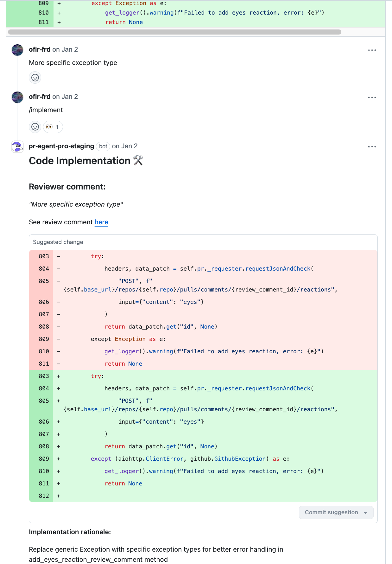Add emoji reaction to 'More specific exception type' comment
This screenshot has height=564, width=392.
click(35, 78)
